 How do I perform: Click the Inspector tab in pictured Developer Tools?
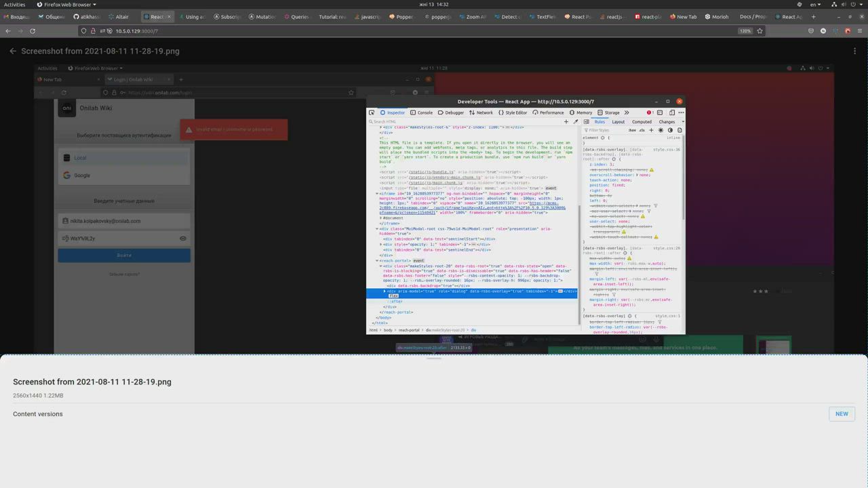tap(393, 113)
